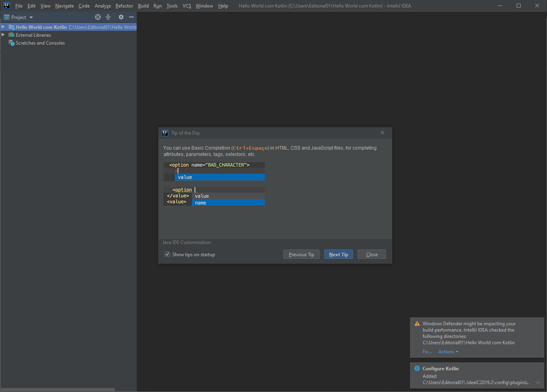
Task: Expand the Configure Kotlin notification chevron
Action: (538, 383)
